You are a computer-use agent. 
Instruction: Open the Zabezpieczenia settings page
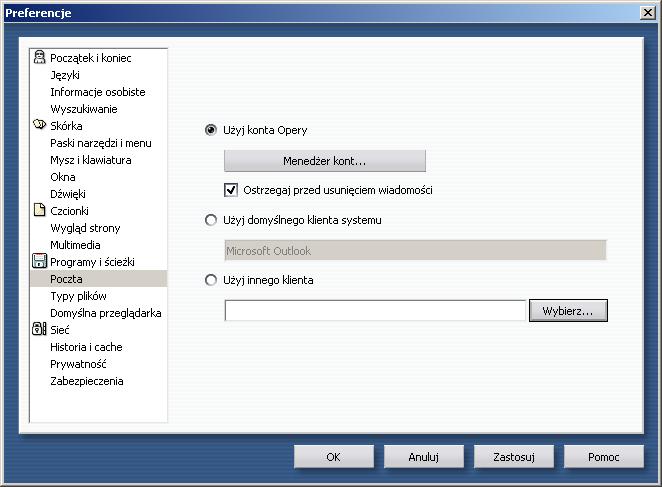coord(87,381)
